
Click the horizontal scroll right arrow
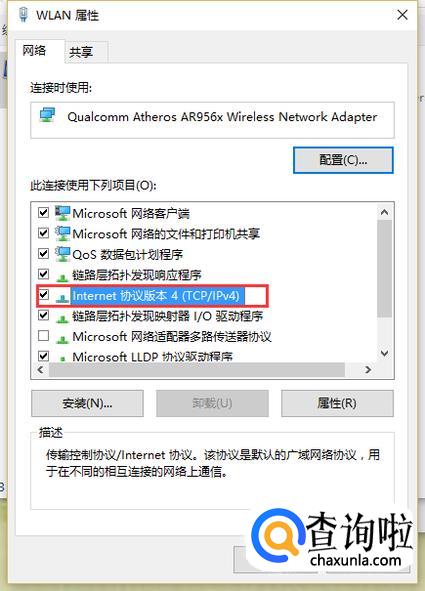368,370
